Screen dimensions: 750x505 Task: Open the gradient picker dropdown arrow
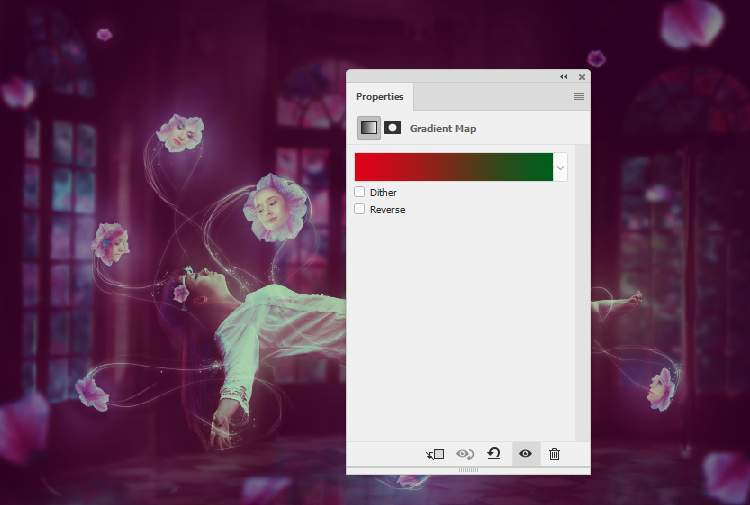point(561,167)
